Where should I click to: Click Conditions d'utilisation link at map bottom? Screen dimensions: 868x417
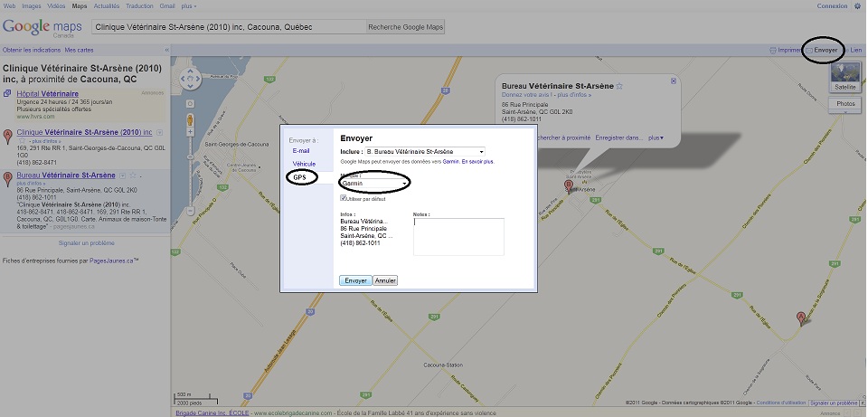click(781, 403)
